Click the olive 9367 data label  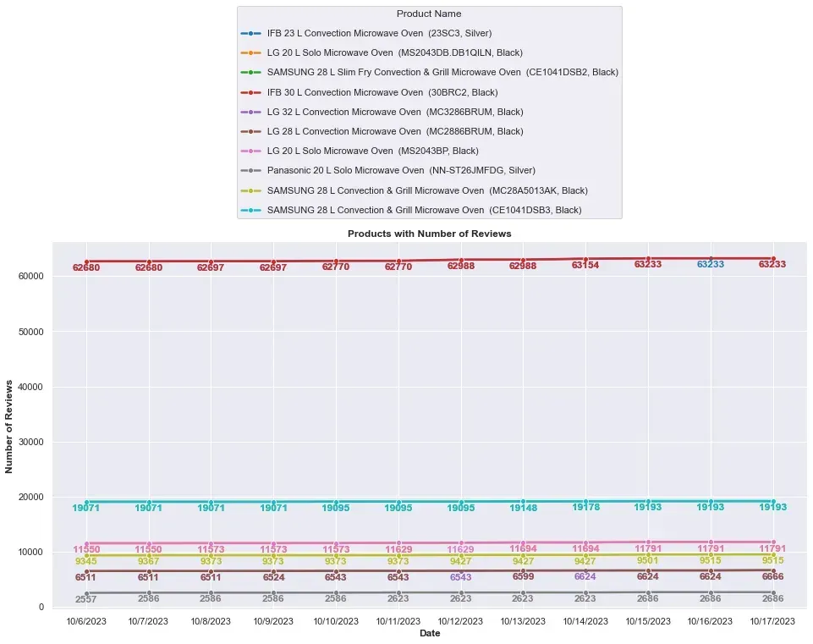(x=149, y=561)
